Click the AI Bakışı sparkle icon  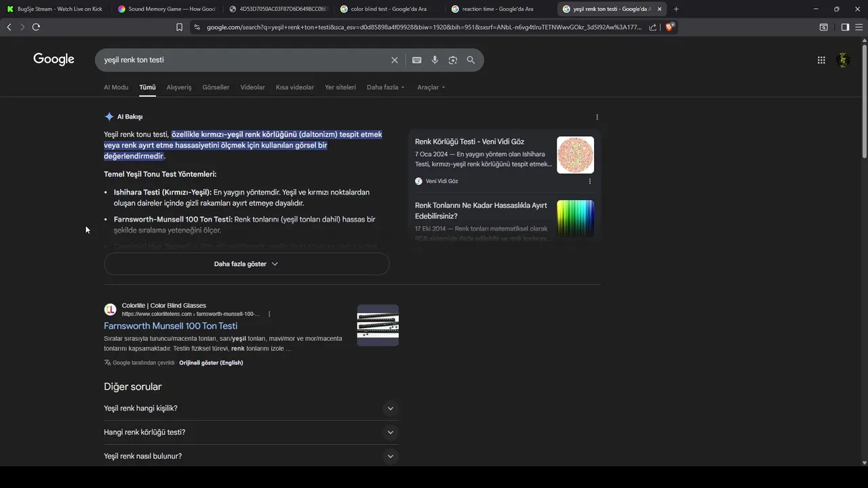(109, 117)
